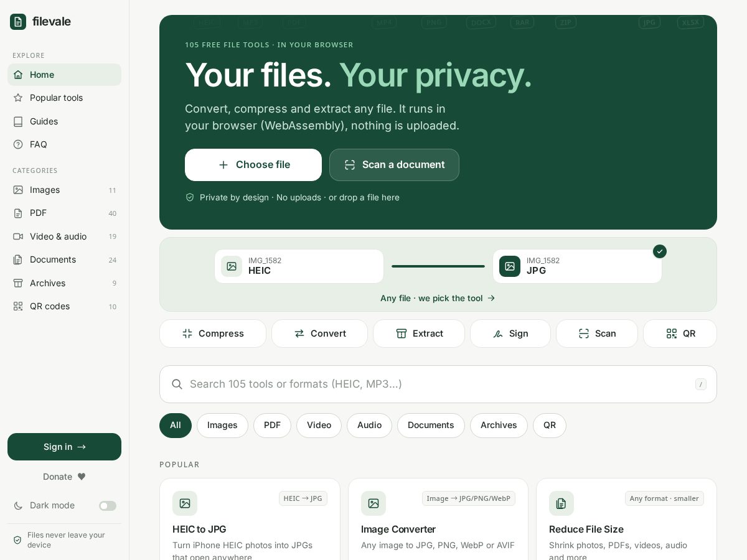Click the Reduce File Size card icon
747x560 pixels.
click(x=561, y=503)
